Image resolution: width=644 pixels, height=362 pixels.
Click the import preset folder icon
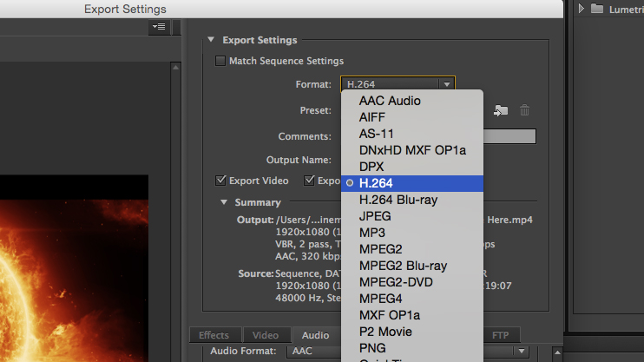tap(501, 110)
